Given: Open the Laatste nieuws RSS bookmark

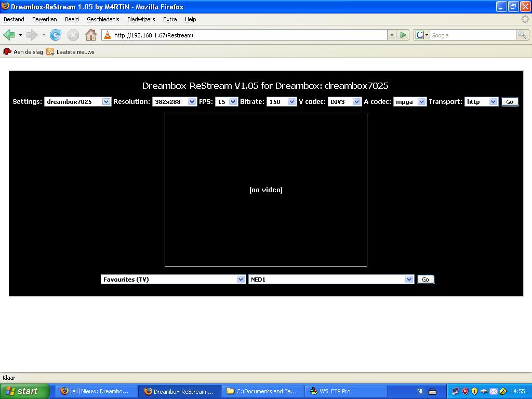Looking at the screenshot, I should pyautogui.click(x=71, y=52).
